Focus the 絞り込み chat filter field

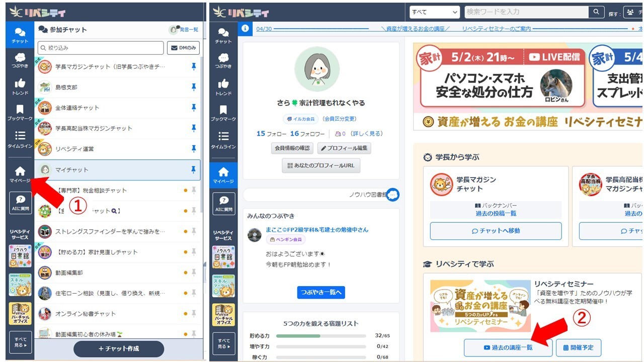[101, 48]
